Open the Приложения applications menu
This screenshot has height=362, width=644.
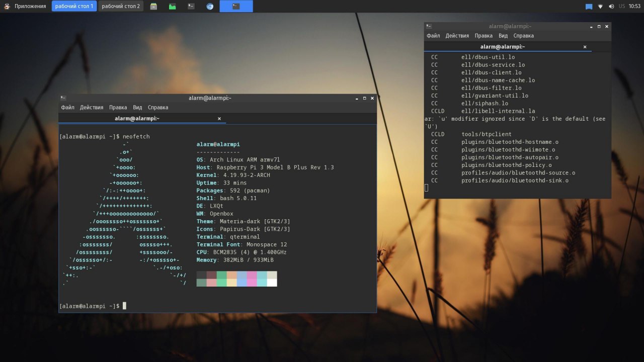coord(25,6)
